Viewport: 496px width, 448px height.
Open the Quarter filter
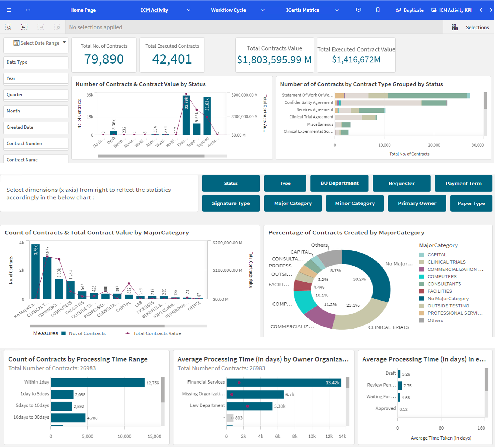(36, 94)
